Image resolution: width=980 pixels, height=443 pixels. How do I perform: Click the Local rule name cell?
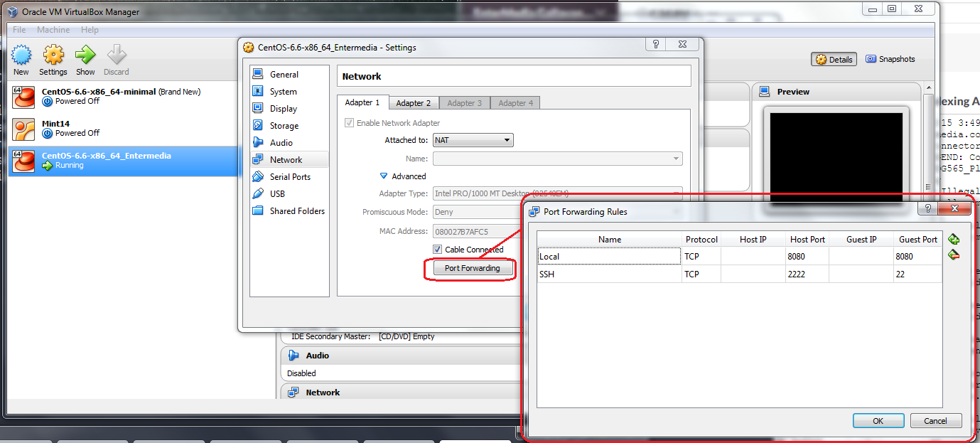click(x=609, y=257)
